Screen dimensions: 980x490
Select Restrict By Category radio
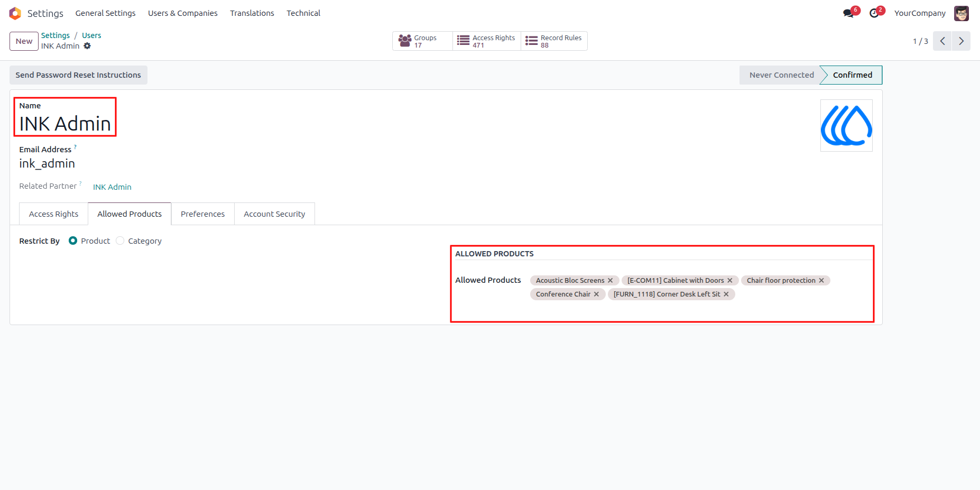(120, 241)
